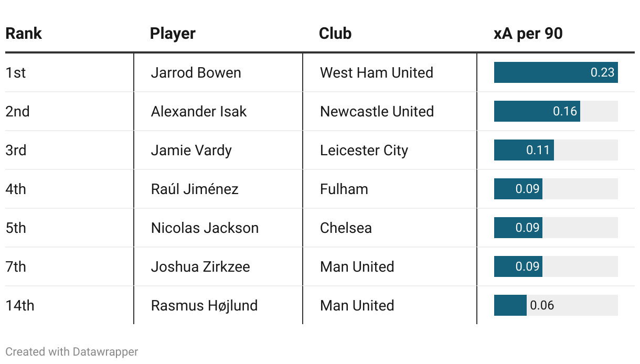Click the xA per 90 header
Image resolution: width=640 pixels, height=364 pixels.
click(528, 34)
